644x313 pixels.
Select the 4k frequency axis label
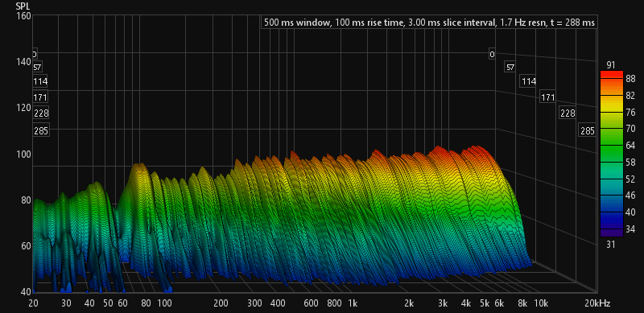466,304
